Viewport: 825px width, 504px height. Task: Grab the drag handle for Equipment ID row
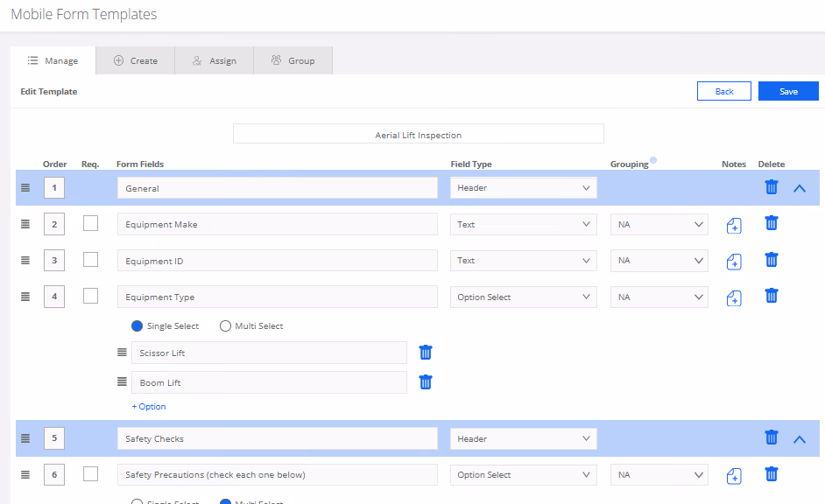click(x=25, y=260)
